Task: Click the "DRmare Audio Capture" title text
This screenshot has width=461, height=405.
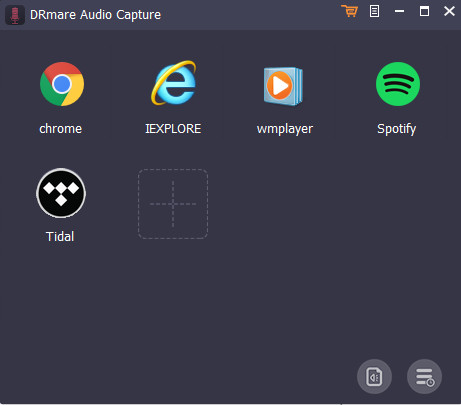Action: point(95,15)
